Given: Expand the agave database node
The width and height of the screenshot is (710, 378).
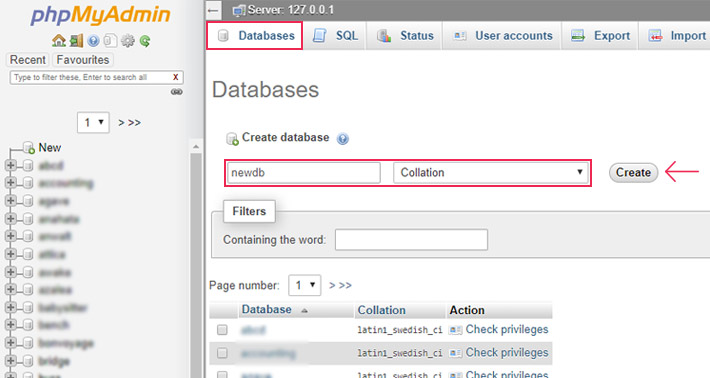Looking at the screenshot, I should coord(10,201).
